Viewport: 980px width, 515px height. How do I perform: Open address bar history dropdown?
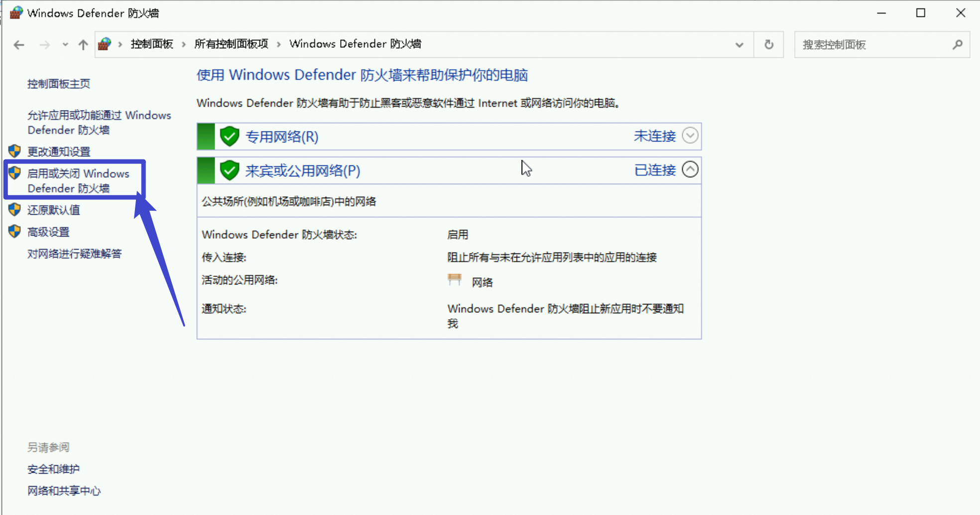pos(739,45)
